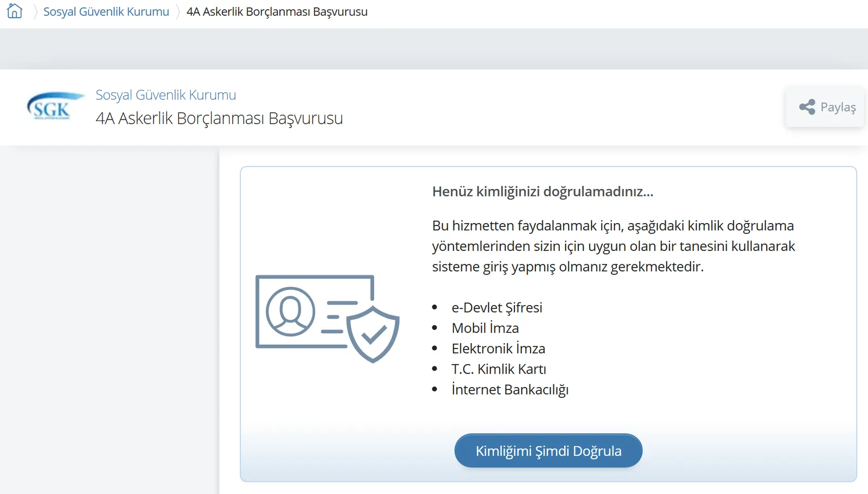Select the Mobil İmza list item
868x494 pixels.
pos(485,328)
